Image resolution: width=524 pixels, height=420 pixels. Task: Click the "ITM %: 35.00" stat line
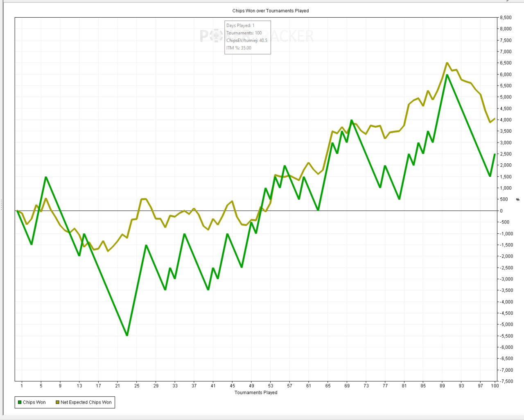[x=239, y=48]
